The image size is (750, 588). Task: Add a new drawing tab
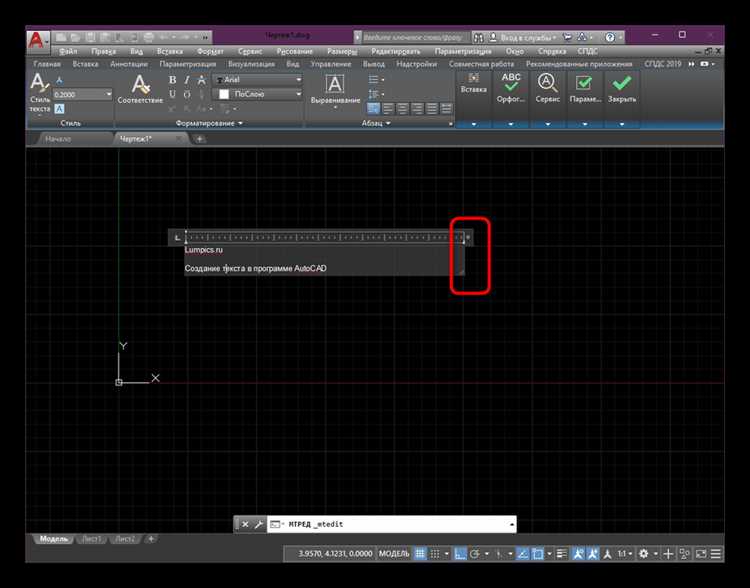(199, 139)
